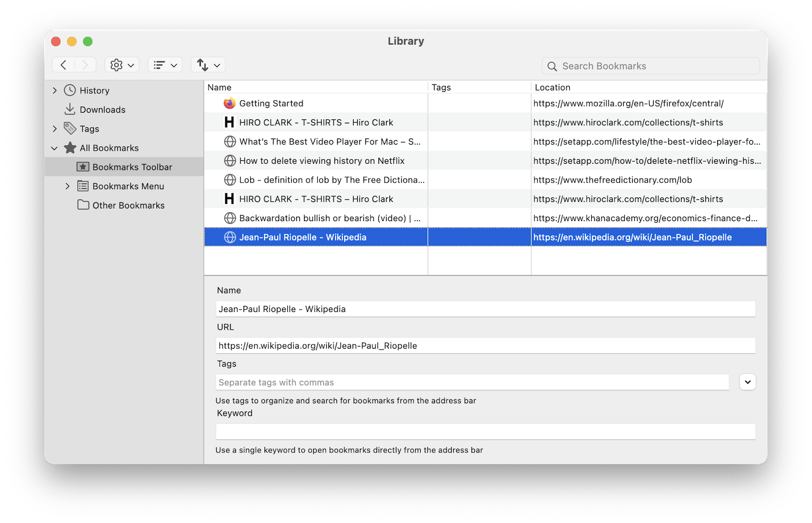
Task: Click the Other Bookmarks folder icon
Action: pyautogui.click(x=83, y=205)
